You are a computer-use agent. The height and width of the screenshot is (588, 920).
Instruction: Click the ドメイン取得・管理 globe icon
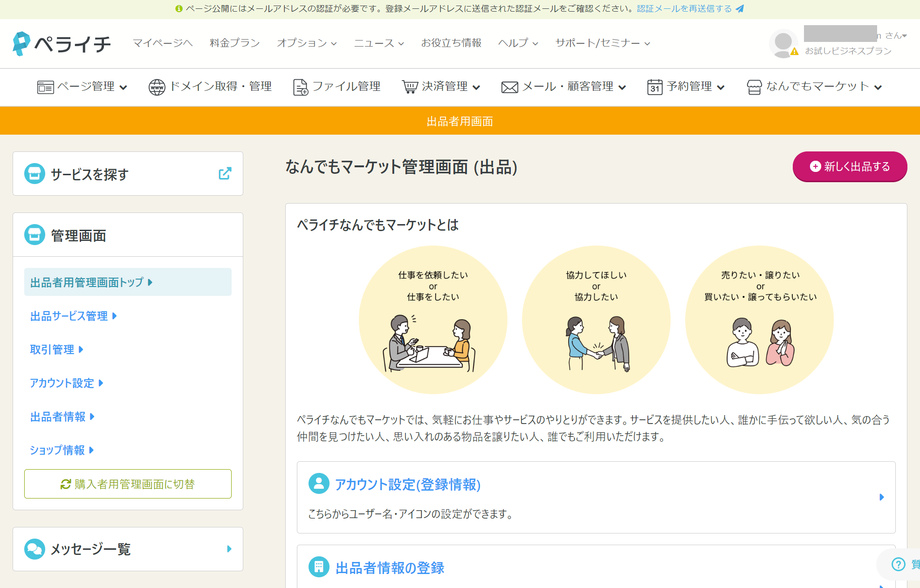click(x=157, y=87)
